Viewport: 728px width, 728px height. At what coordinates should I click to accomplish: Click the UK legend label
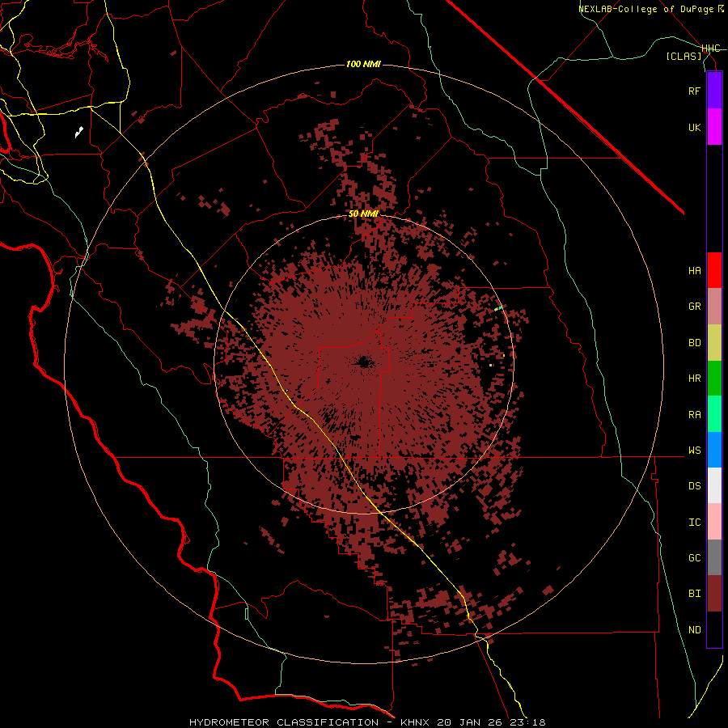point(695,127)
